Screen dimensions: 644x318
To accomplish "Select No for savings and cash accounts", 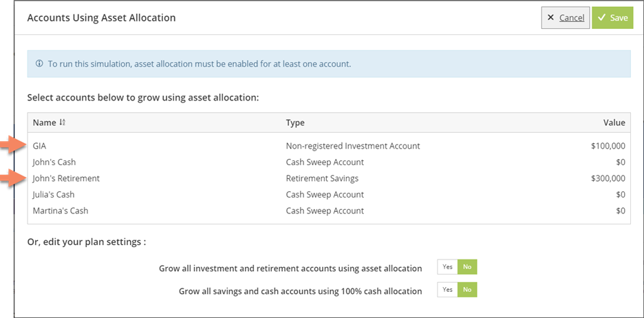I will pyautogui.click(x=467, y=290).
